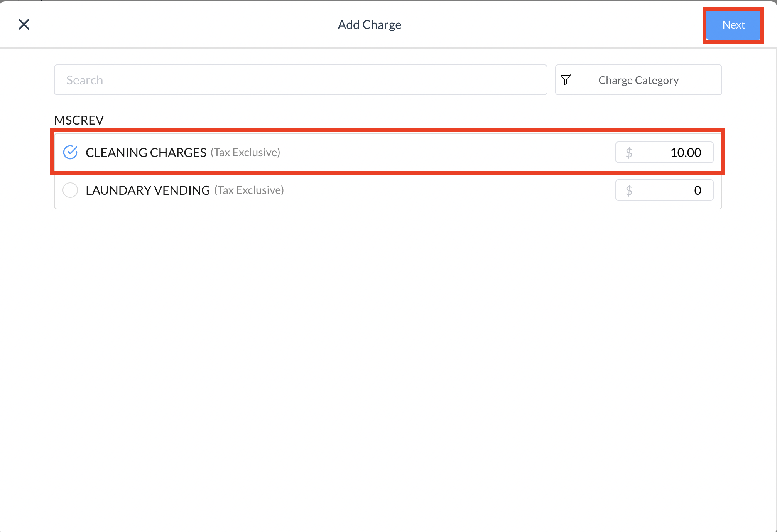Select the LAUNDARY VENDING radio circle
This screenshot has width=777, height=532.
coord(70,190)
